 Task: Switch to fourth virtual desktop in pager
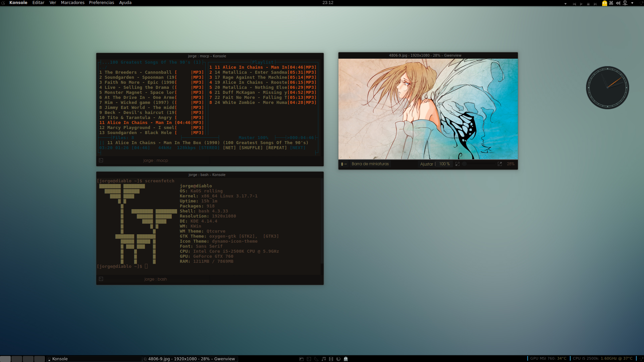click(40, 359)
